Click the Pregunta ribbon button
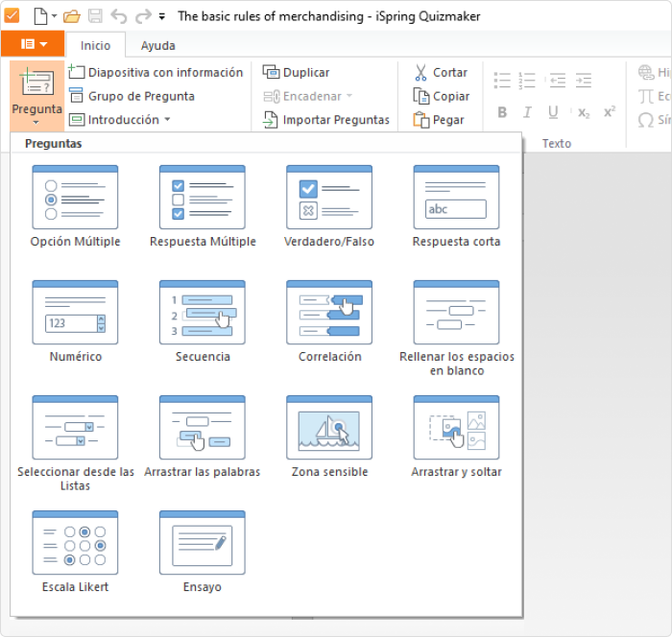 coord(36,96)
